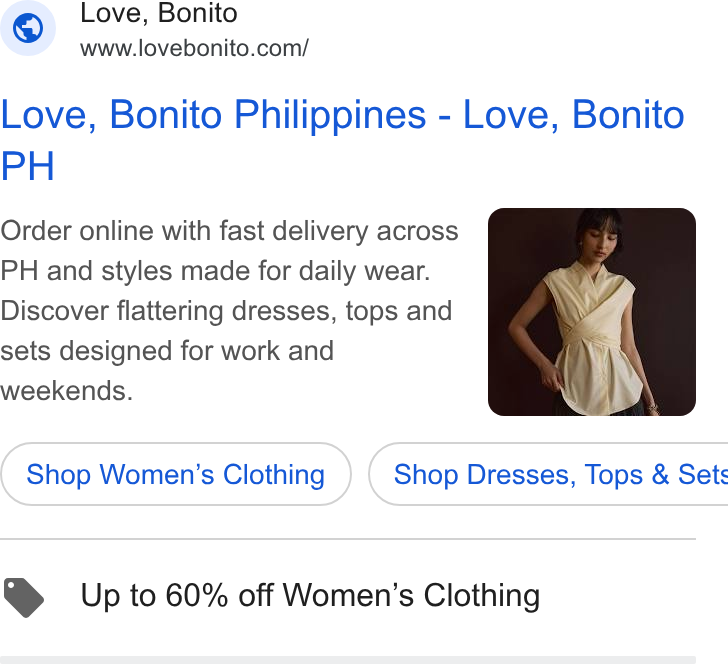
Task: Click the Order online description paragraph
Action: pos(229,311)
